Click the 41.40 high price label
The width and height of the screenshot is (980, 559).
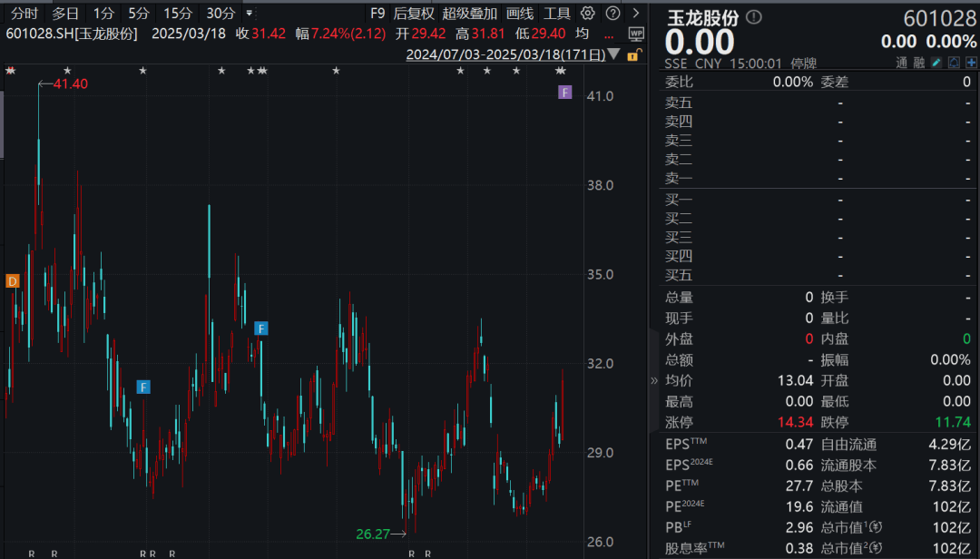pyautogui.click(x=71, y=83)
